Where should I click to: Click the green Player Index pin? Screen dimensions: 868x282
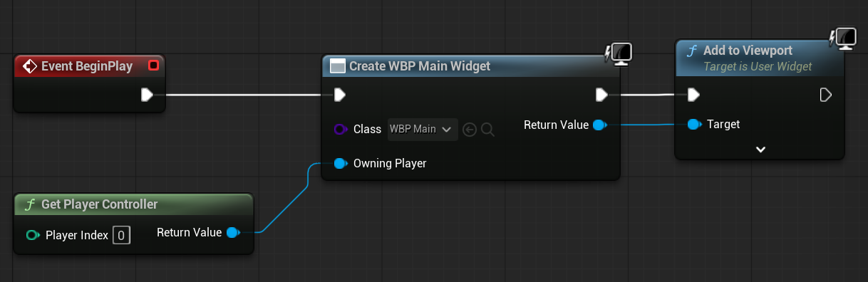tap(32, 235)
